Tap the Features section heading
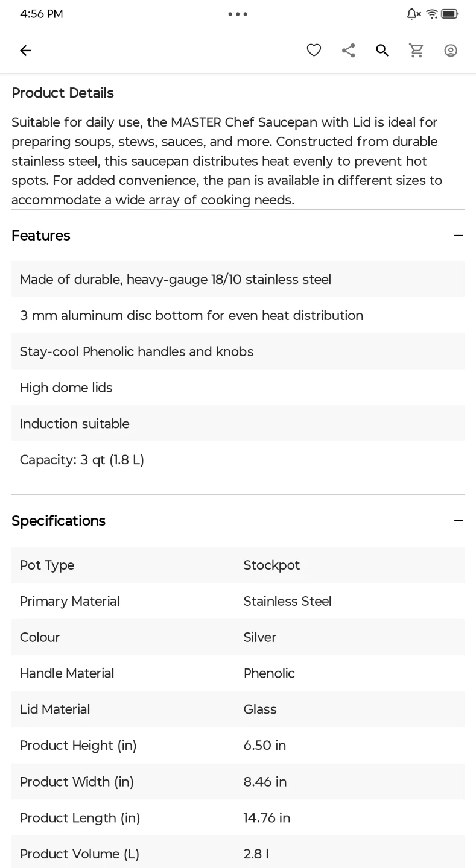Viewport: 476px width, 868px height. (x=41, y=236)
